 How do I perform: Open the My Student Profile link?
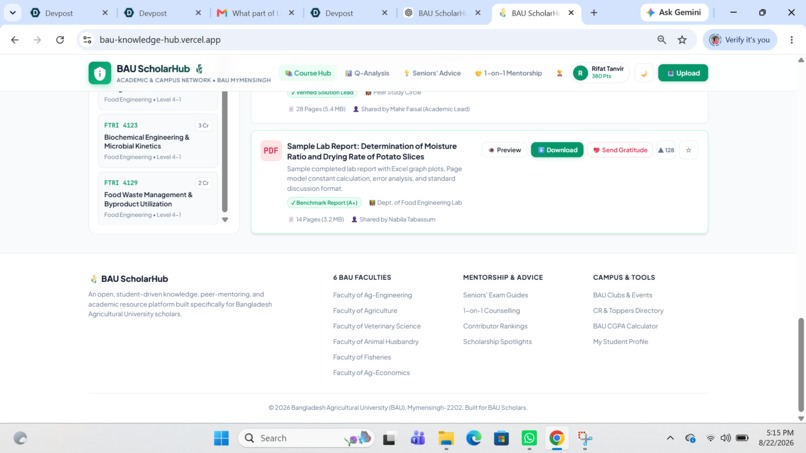coord(620,341)
